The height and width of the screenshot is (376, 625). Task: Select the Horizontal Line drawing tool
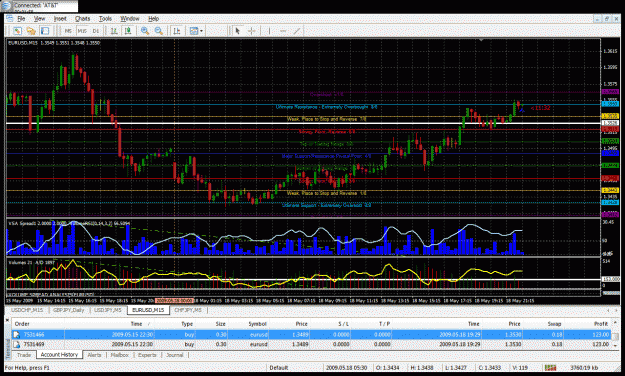point(283,31)
